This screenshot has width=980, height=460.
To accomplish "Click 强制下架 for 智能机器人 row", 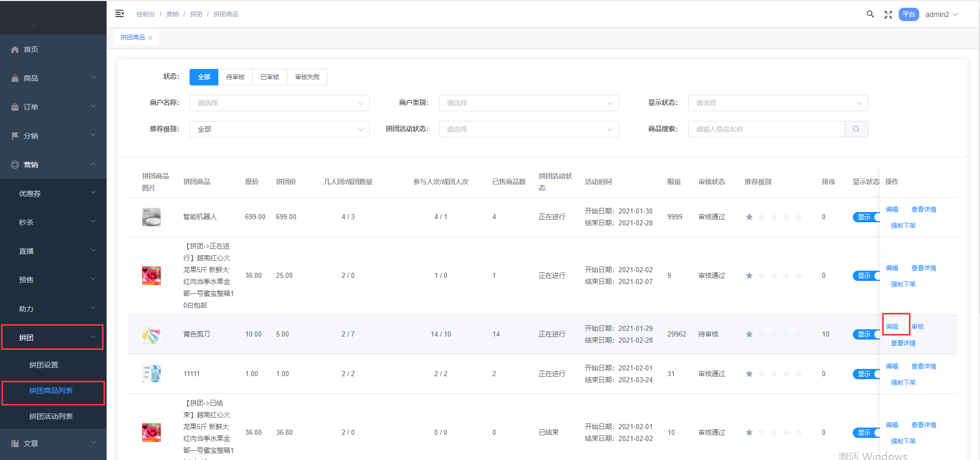I will pyautogui.click(x=903, y=226).
